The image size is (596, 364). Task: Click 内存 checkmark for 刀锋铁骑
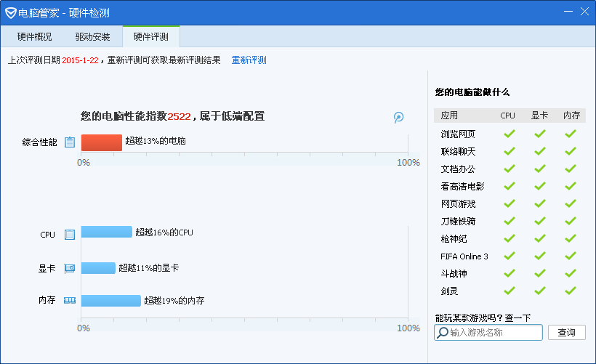[570, 221]
